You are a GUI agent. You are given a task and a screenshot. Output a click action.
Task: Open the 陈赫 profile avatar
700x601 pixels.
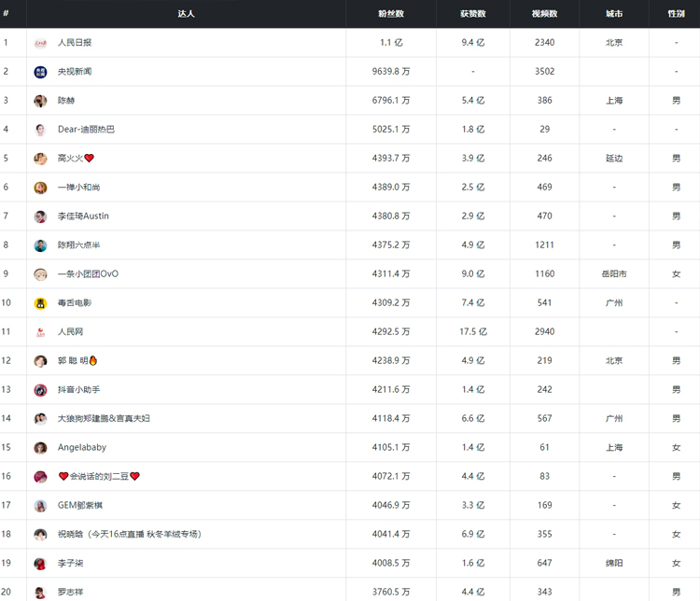pos(41,101)
